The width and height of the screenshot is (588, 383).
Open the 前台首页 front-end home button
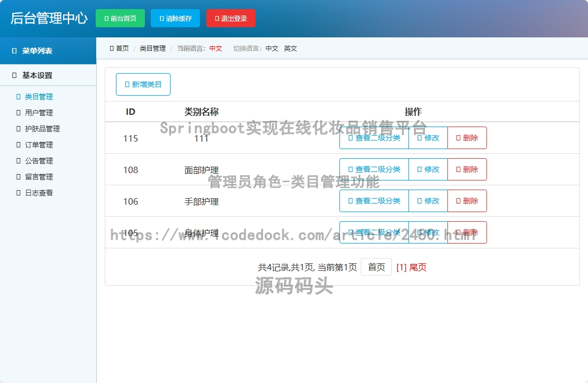(120, 18)
